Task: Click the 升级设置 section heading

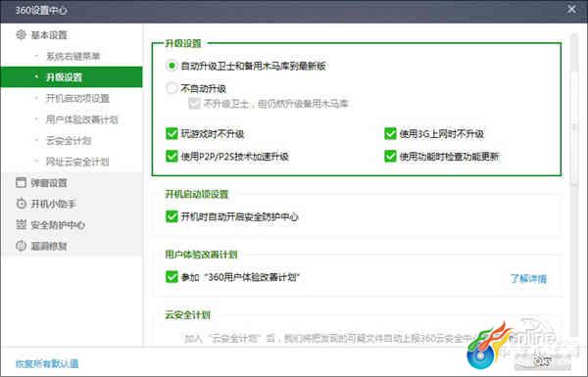Action: 183,43
